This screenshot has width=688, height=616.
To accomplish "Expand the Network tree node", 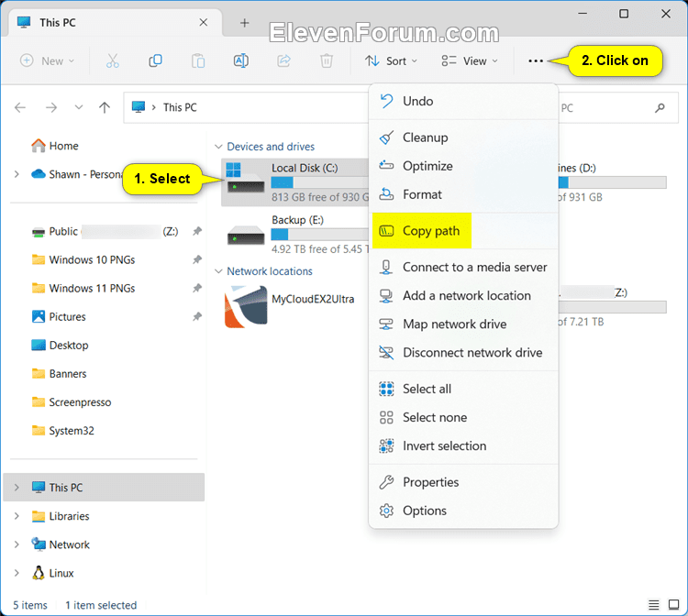I will pyautogui.click(x=17, y=544).
